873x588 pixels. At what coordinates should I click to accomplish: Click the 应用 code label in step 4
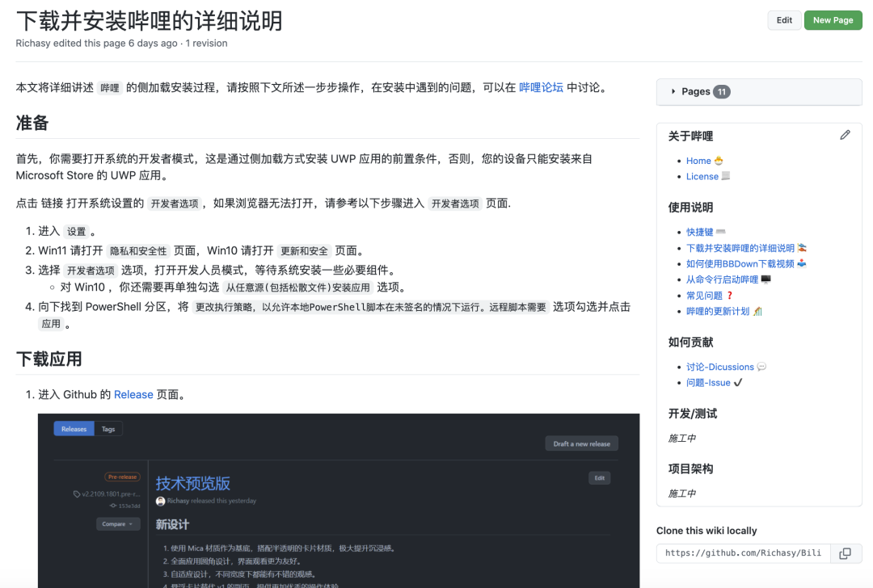tap(51, 324)
